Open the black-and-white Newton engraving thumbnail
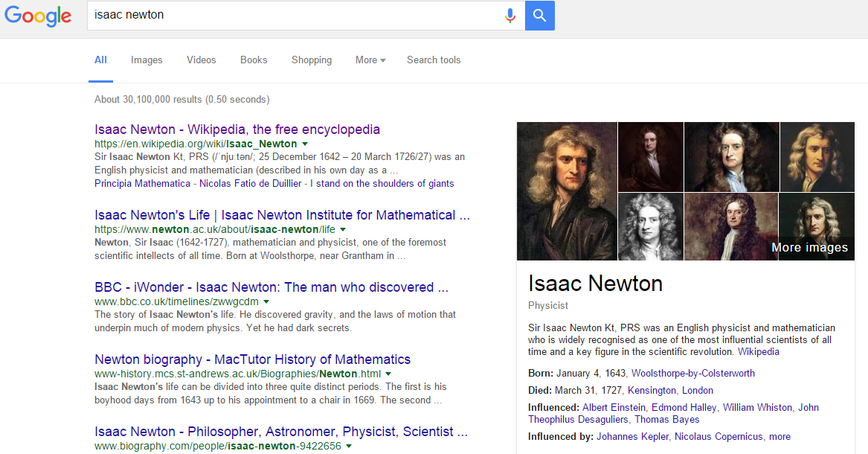This screenshot has height=454, width=868. tap(651, 226)
